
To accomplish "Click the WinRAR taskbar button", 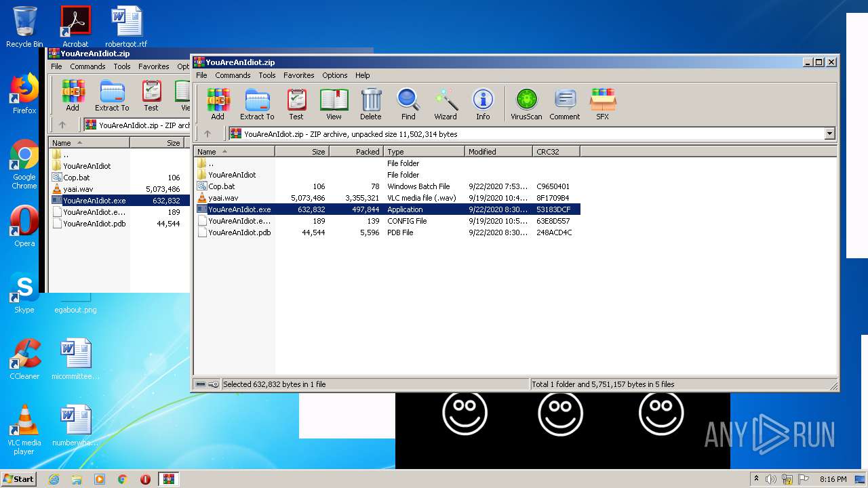I will tap(168, 479).
